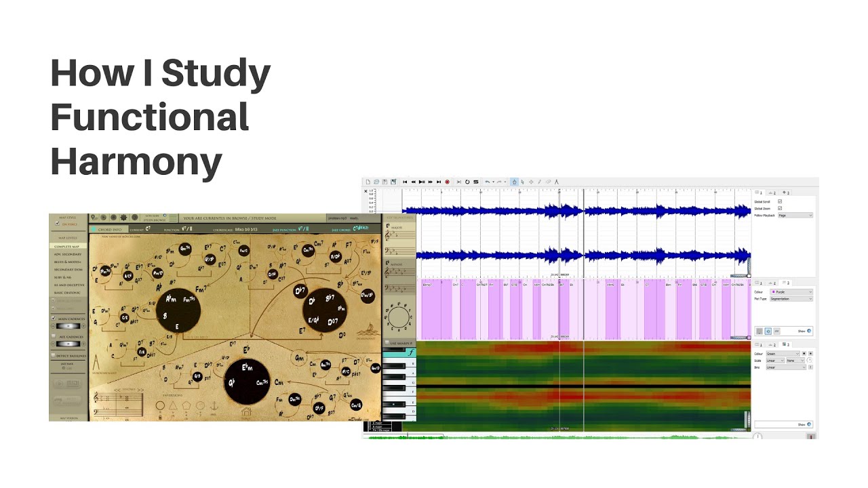
Task: Click the Rewind playback button
Action: point(414,182)
